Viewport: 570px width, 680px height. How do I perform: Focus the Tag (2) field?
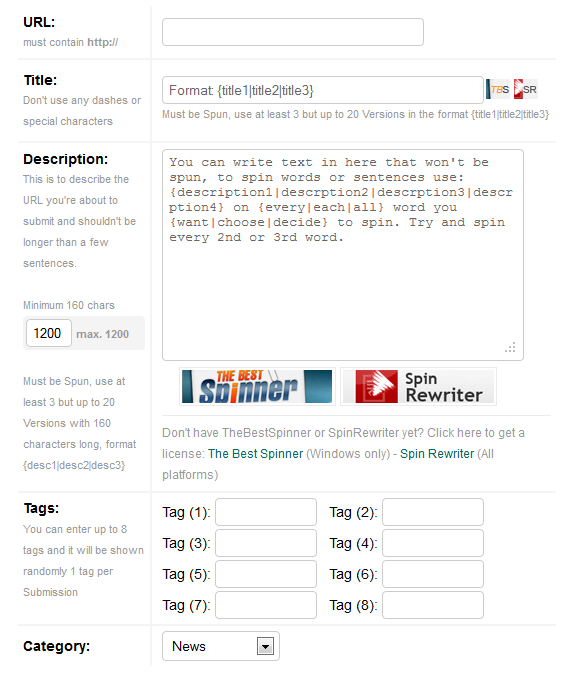(433, 512)
